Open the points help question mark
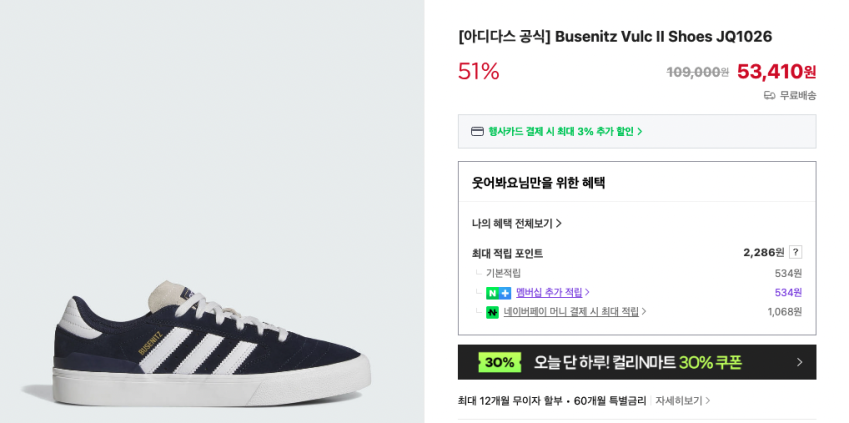The width and height of the screenshot is (849, 423). 795,252
